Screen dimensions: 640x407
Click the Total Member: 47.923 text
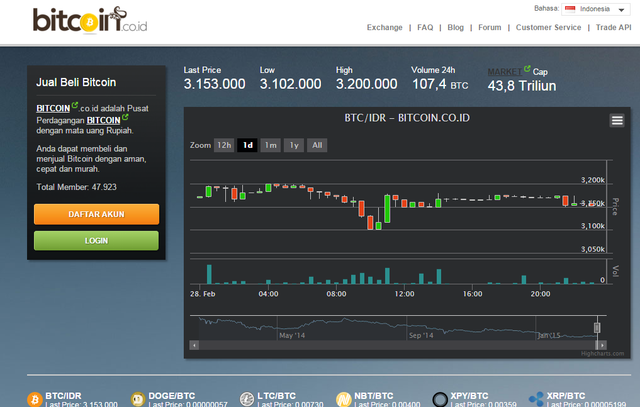tap(76, 187)
